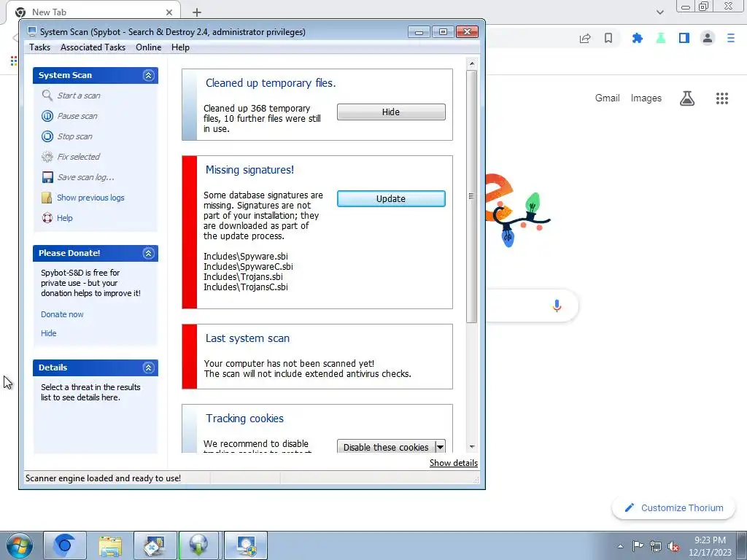Click the Start a scan magnifier icon
Viewport: 747px width, 560px height.
click(x=47, y=96)
